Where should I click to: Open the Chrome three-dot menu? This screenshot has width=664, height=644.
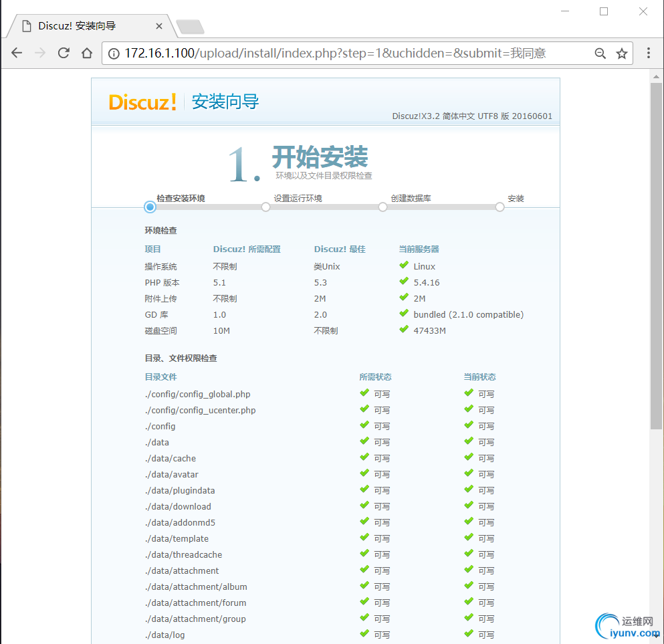click(649, 53)
